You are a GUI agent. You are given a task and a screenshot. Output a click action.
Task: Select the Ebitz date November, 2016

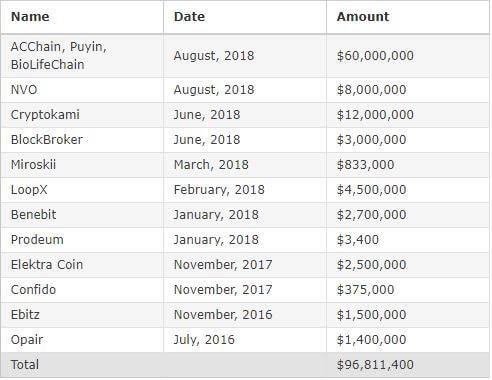click(x=223, y=315)
